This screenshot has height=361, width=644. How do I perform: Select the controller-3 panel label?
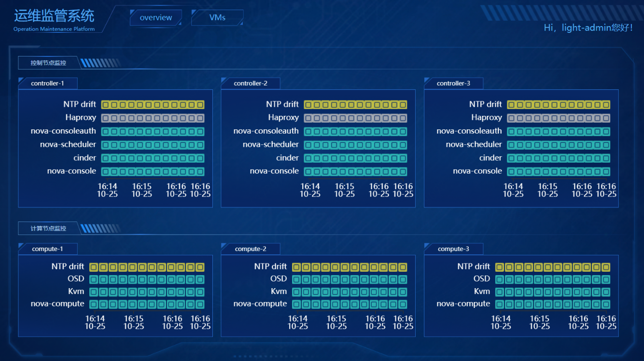[x=453, y=83]
